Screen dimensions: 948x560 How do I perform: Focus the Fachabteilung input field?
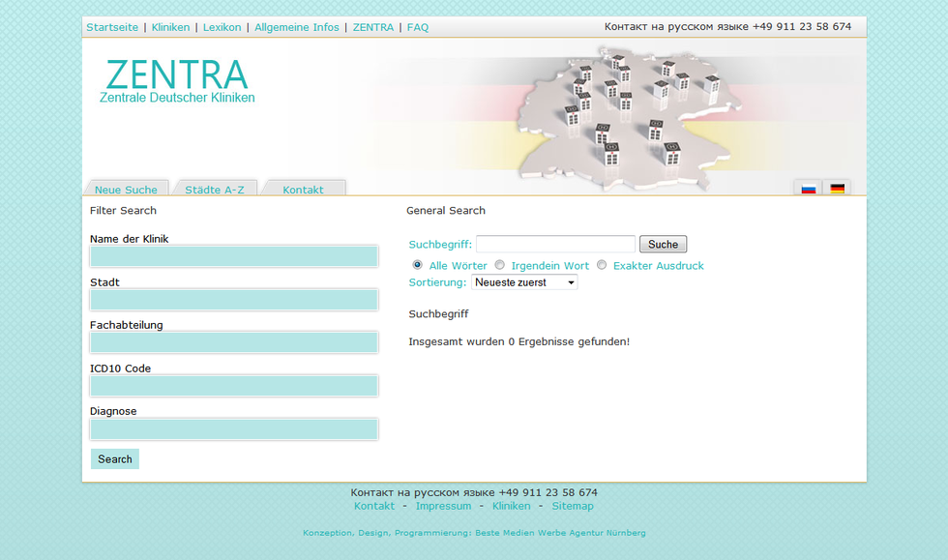234,342
